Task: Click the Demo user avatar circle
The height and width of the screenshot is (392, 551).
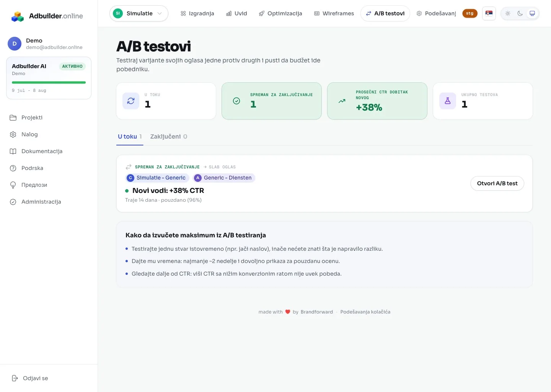Action: click(x=15, y=44)
